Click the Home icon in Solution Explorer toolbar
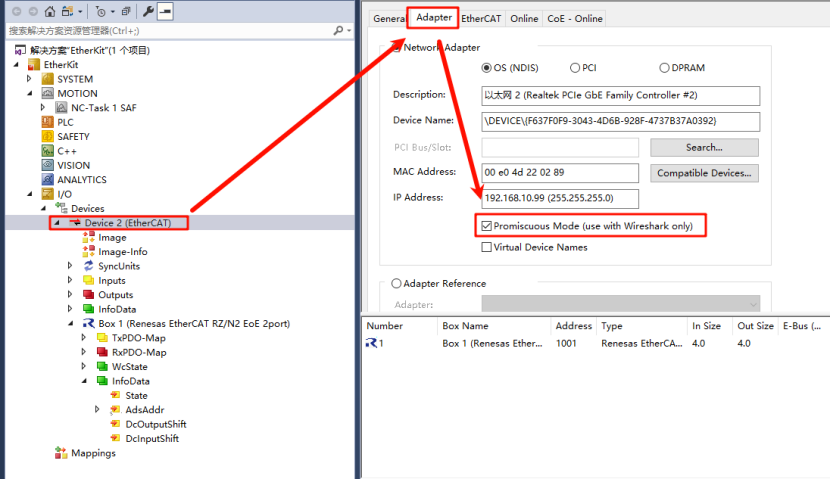This screenshot has width=830, height=480. pos(50,11)
